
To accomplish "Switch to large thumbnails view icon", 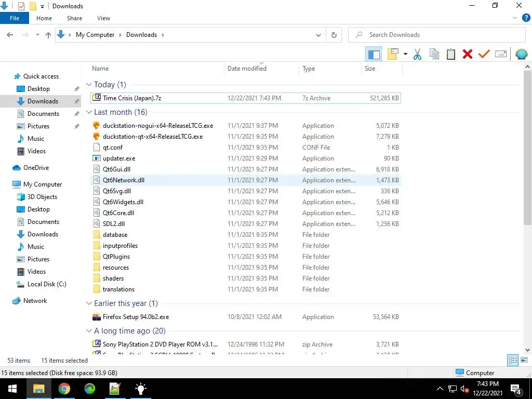I will coord(524,361).
